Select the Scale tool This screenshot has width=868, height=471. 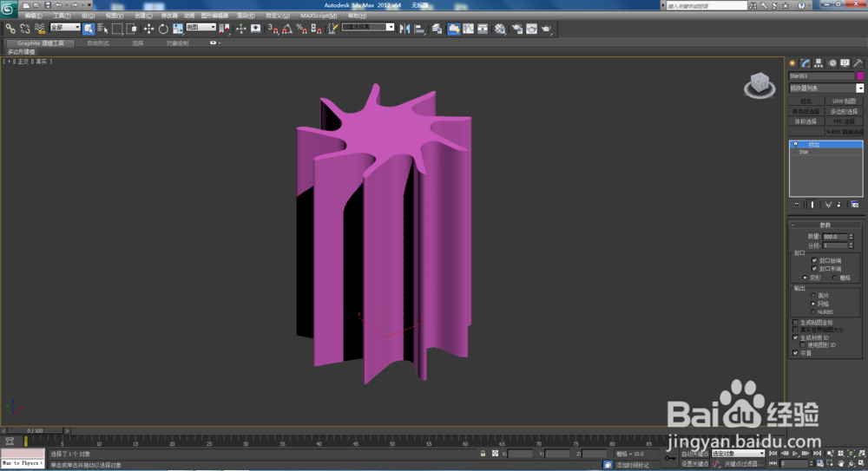pyautogui.click(x=178, y=29)
